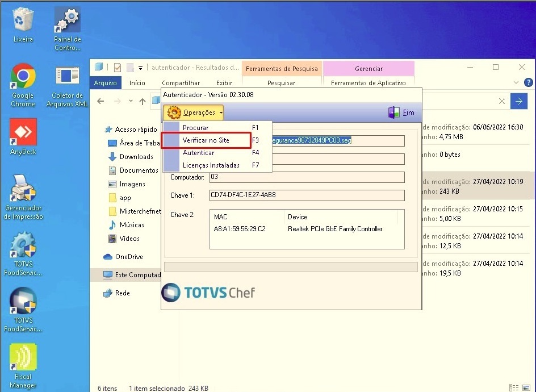Click the Device column header

[341, 217]
